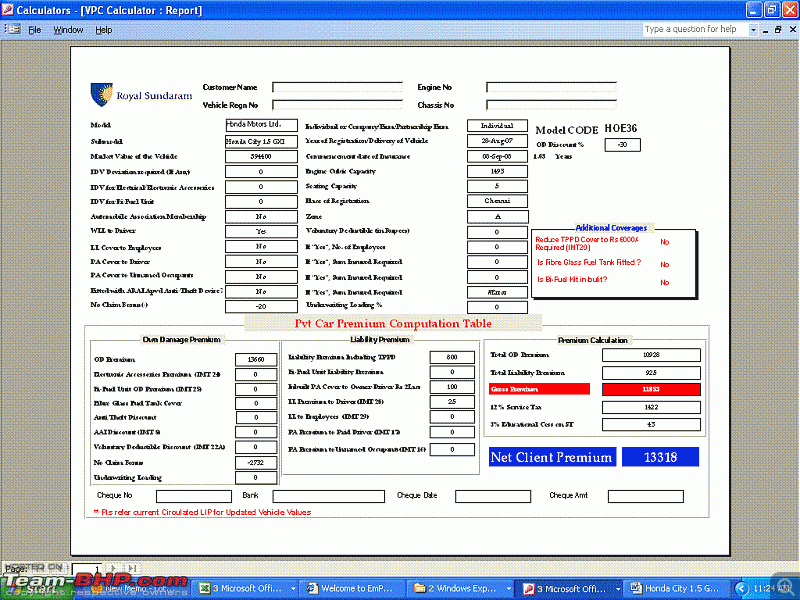800x600 pixels.
Task: Click the red Gross Premium value box
Action: pyautogui.click(x=652, y=389)
